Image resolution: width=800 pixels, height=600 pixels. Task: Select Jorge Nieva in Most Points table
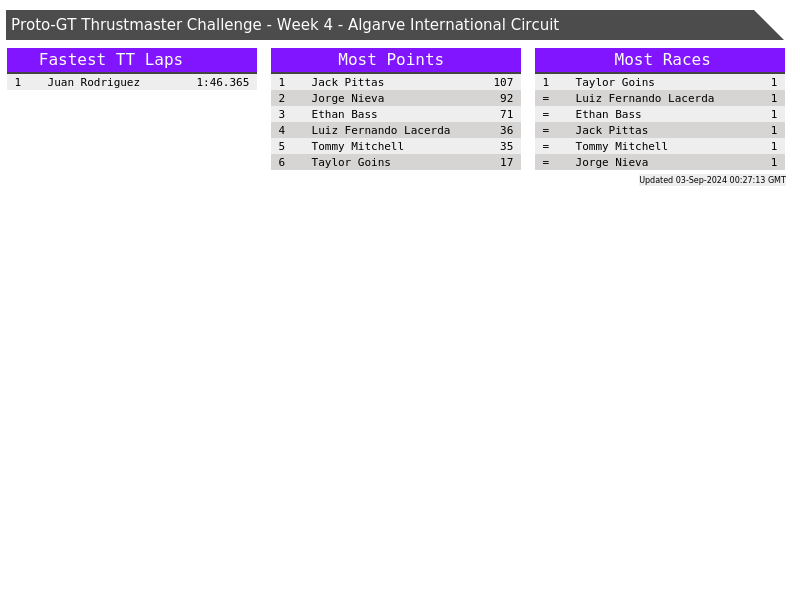point(347,99)
